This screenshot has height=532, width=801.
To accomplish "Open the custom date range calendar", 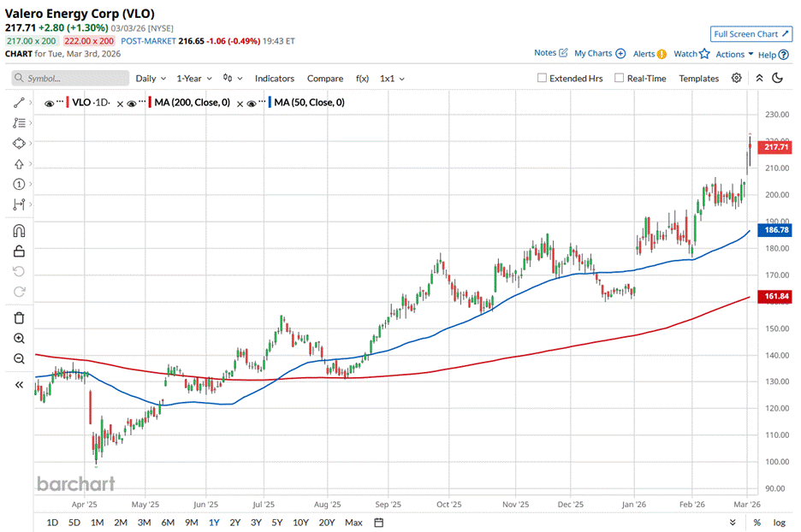I will coord(378,522).
